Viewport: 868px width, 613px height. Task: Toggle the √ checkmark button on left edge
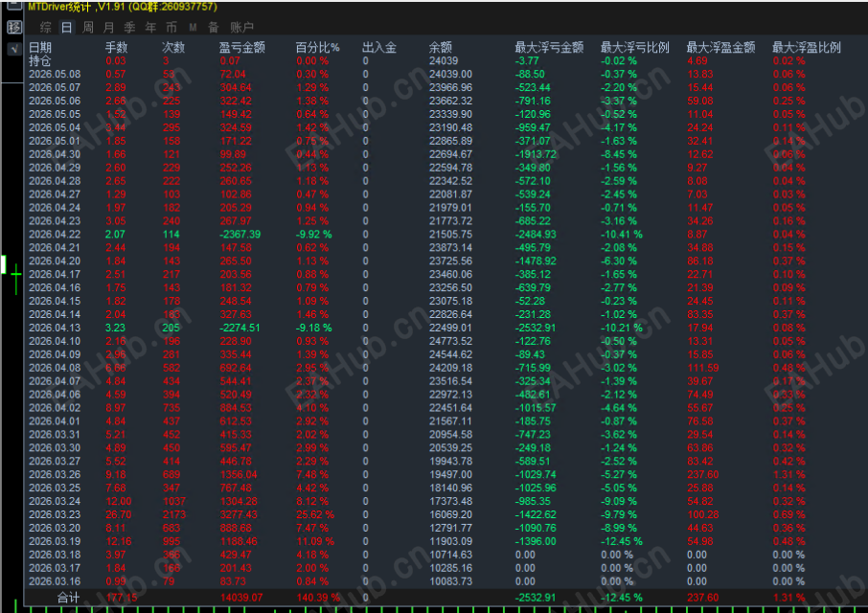pyautogui.click(x=13, y=49)
